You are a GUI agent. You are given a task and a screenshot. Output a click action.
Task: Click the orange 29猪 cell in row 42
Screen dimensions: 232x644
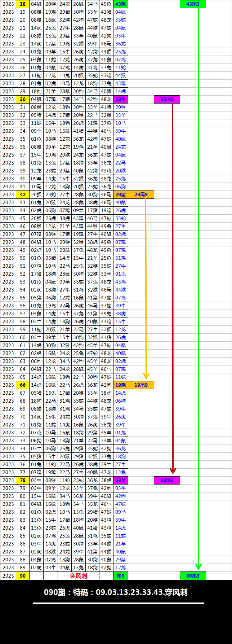tap(121, 194)
